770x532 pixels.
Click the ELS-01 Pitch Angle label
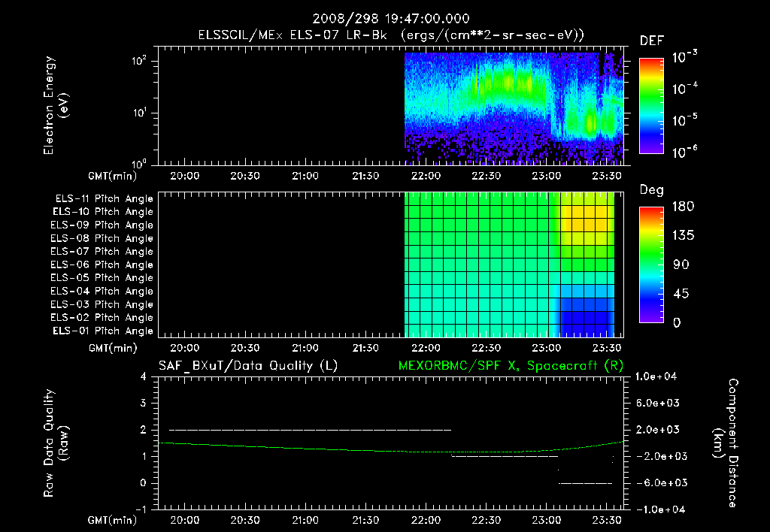click(x=103, y=331)
